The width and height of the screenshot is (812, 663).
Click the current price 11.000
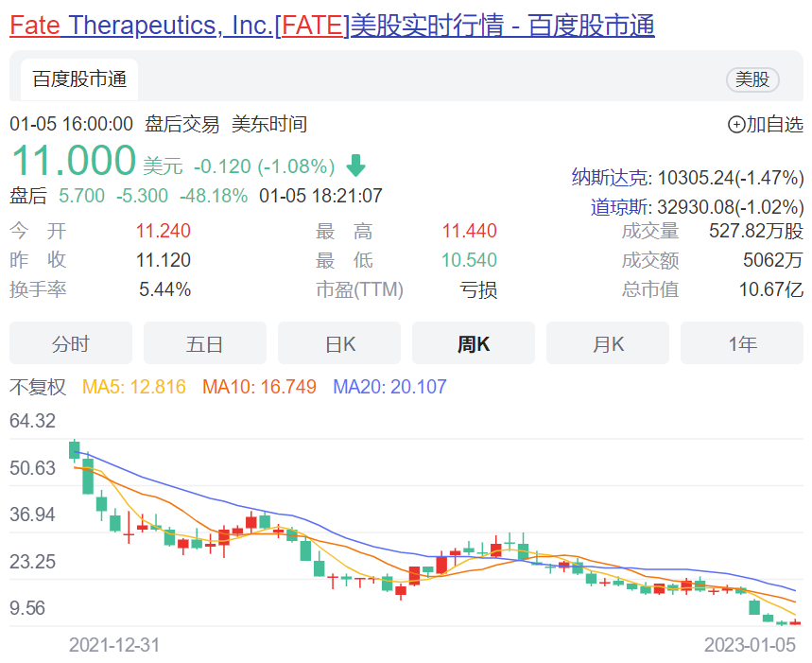click(x=73, y=162)
